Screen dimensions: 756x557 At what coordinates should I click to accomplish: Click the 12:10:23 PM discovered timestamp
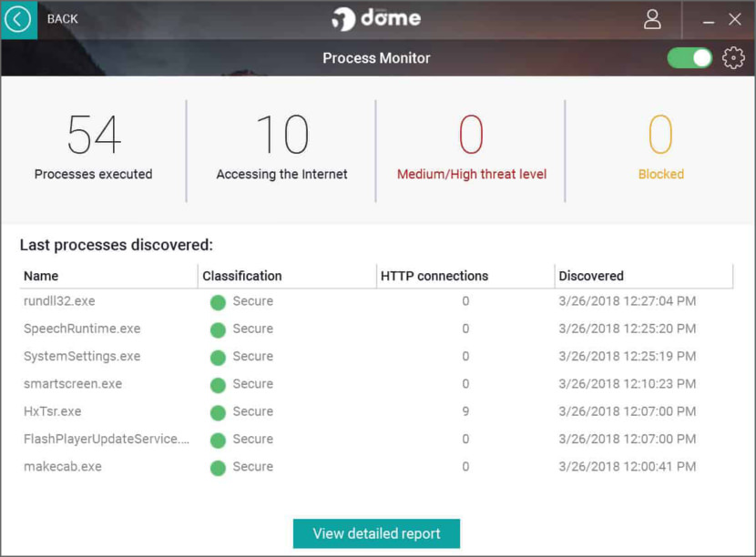coord(628,383)
